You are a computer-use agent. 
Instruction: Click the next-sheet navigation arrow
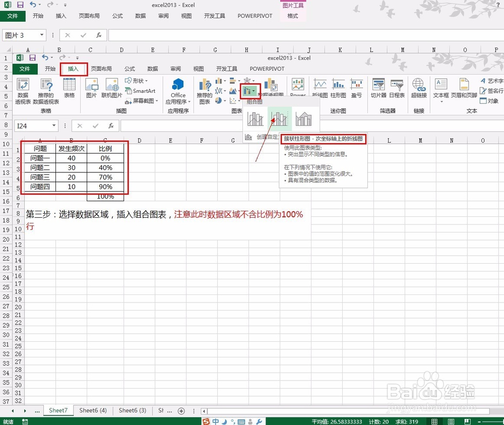pos(25,411)
